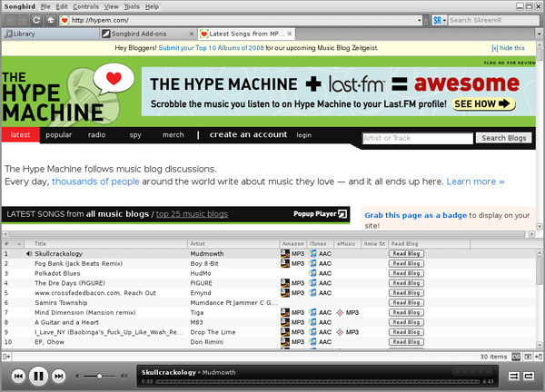Open top 25 music blogs link
This screenshot has height=392, width=545.
[192, 214]
